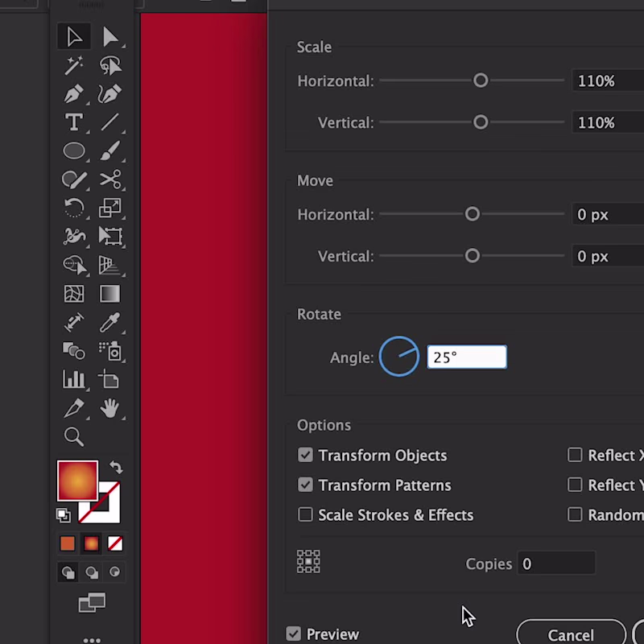The height and width of the screenshot is (644, 644).
Task: Select the Selection tool
Action: 73,36
